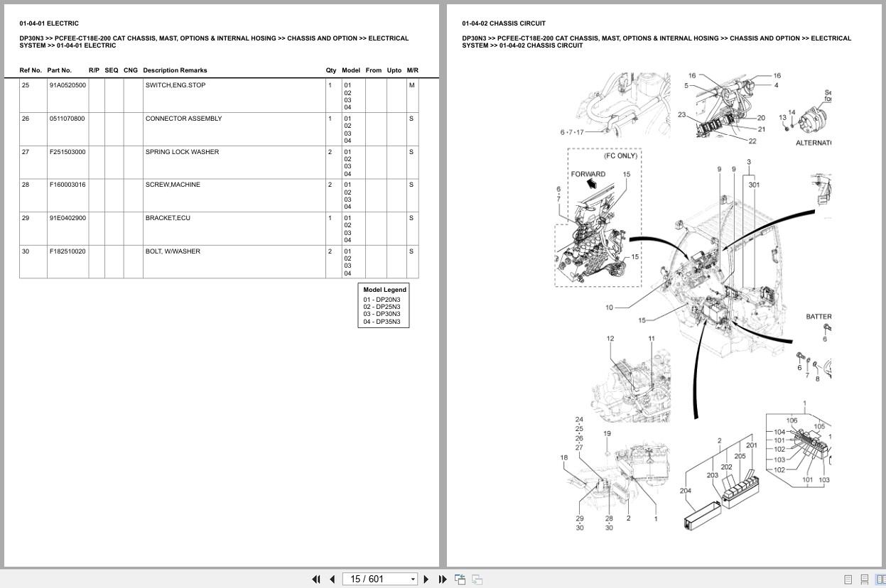The height and width of the screenshot is (588, 886).
Task: Go to the next page
Action: point(426,579)
